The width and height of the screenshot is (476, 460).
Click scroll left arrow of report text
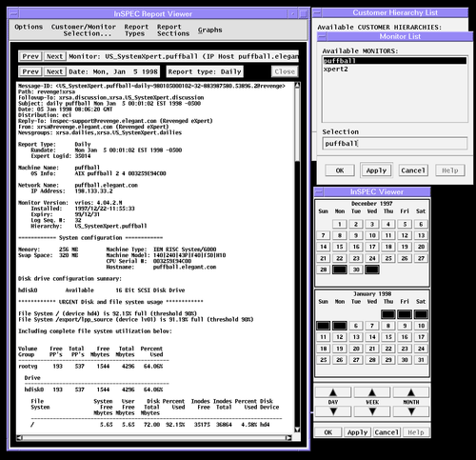tap(20, 438)
